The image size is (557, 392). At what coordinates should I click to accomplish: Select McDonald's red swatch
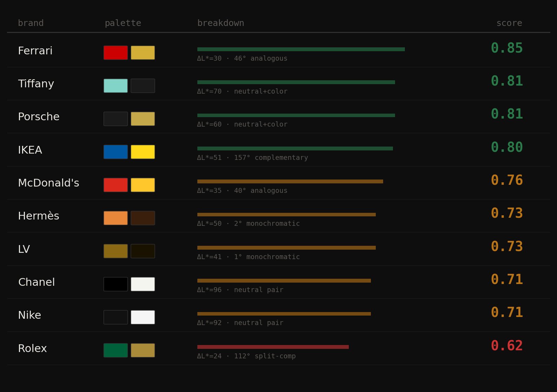[116, 185]
